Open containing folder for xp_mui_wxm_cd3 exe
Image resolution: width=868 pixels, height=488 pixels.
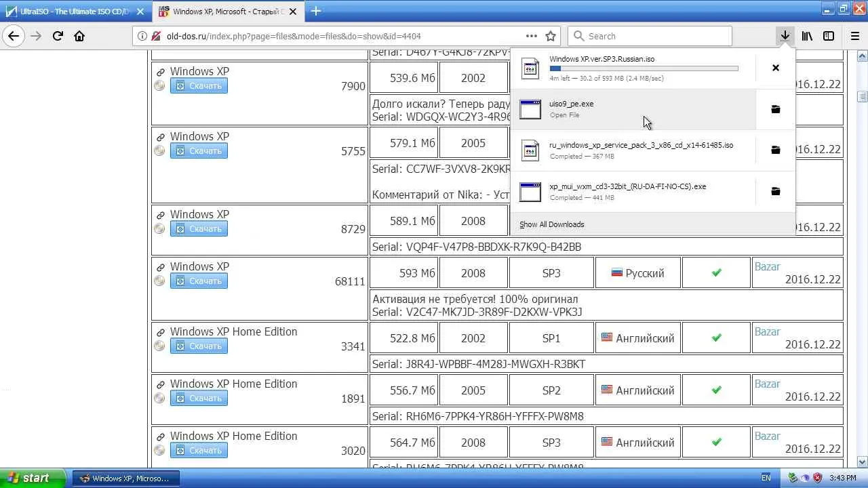[x=776, y=192]
